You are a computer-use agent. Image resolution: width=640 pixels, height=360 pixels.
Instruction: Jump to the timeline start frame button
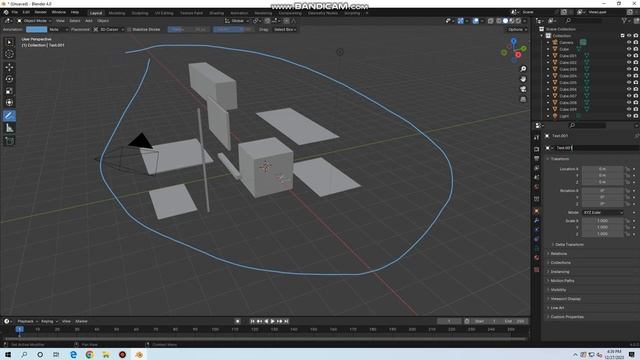point(252,321)
